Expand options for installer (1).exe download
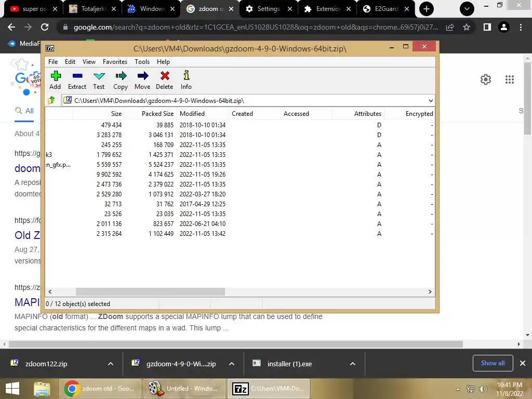 click(353, 364)
